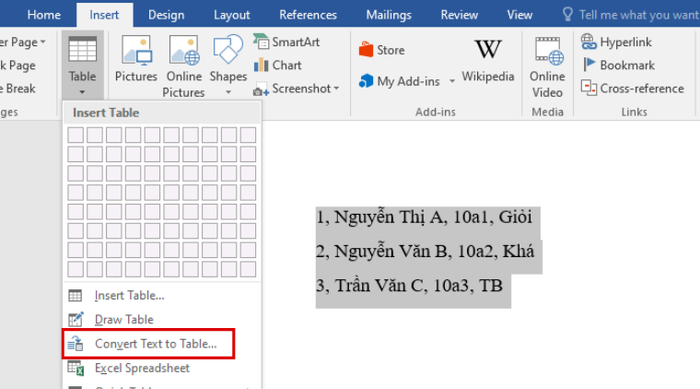This screenshot has width=700, height=389.
Task: Expand the My Add-ins dropdown arrow
Action: point(452,81)
